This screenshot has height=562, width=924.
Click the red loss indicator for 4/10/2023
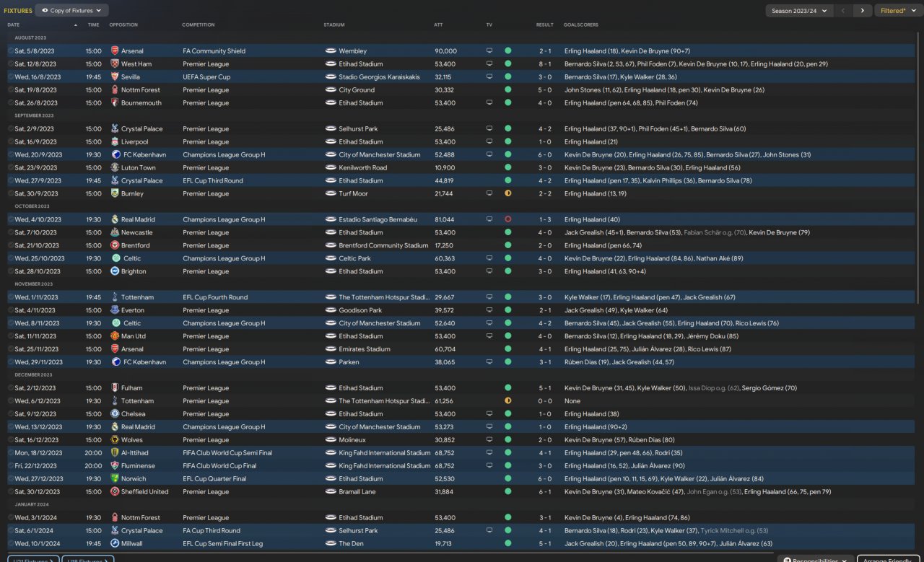coord(507,220)
